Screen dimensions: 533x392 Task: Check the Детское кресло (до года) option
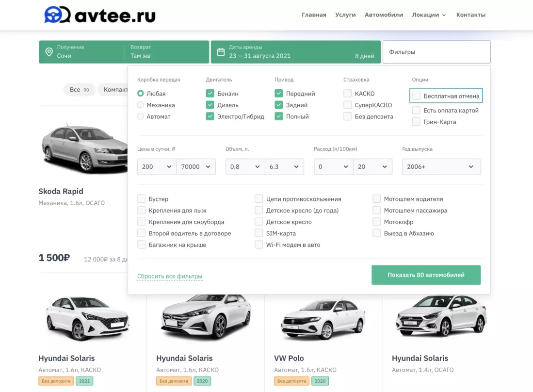pyautogui.click(x=259, y=211)
